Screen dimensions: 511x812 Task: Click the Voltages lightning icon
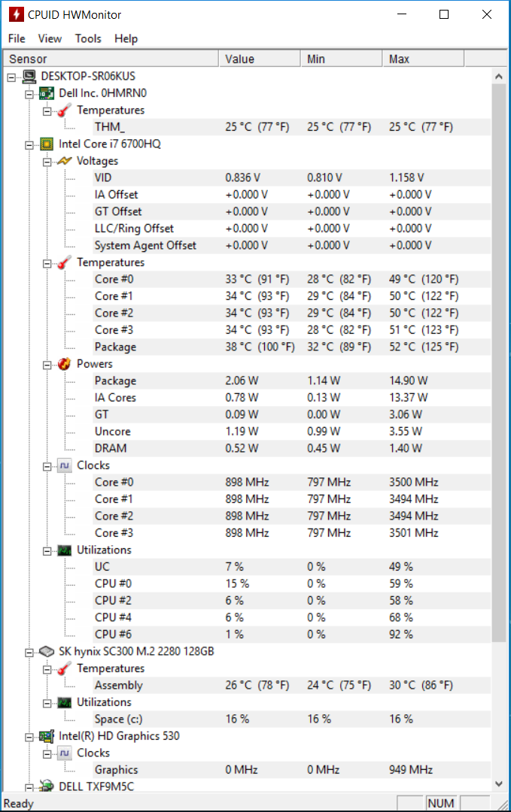click(64, 161)
